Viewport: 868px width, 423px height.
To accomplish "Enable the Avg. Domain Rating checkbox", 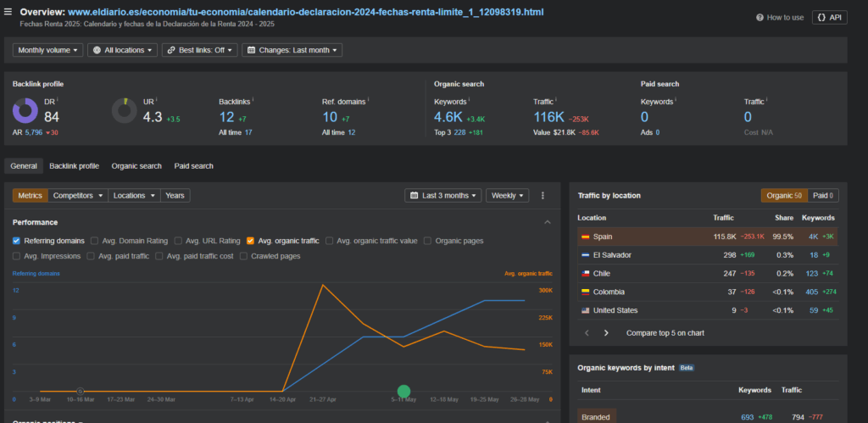I will [x=94, y=241].
